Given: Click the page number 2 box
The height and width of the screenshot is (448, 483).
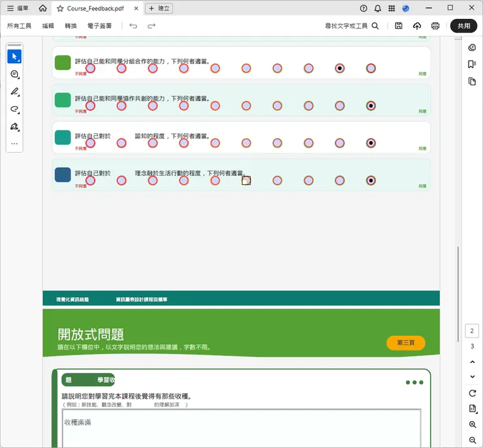Looking at the screenshot, I should tap(472, 331).
